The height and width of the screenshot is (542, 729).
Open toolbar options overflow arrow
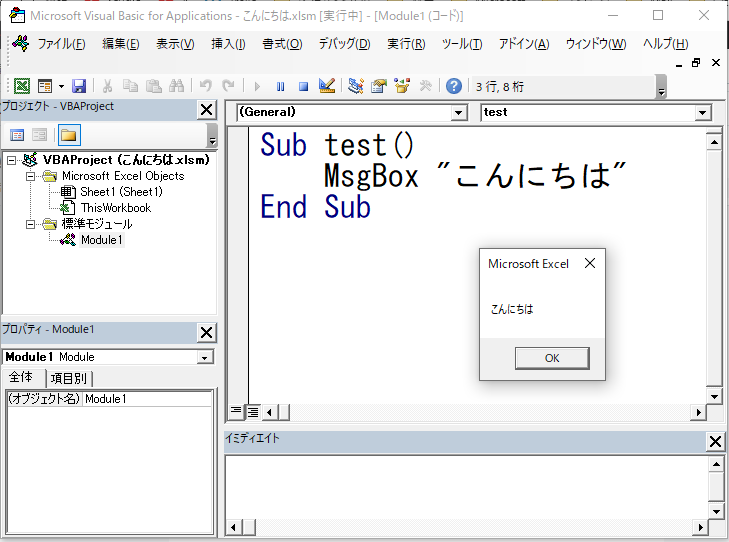(x=661, y=87)
